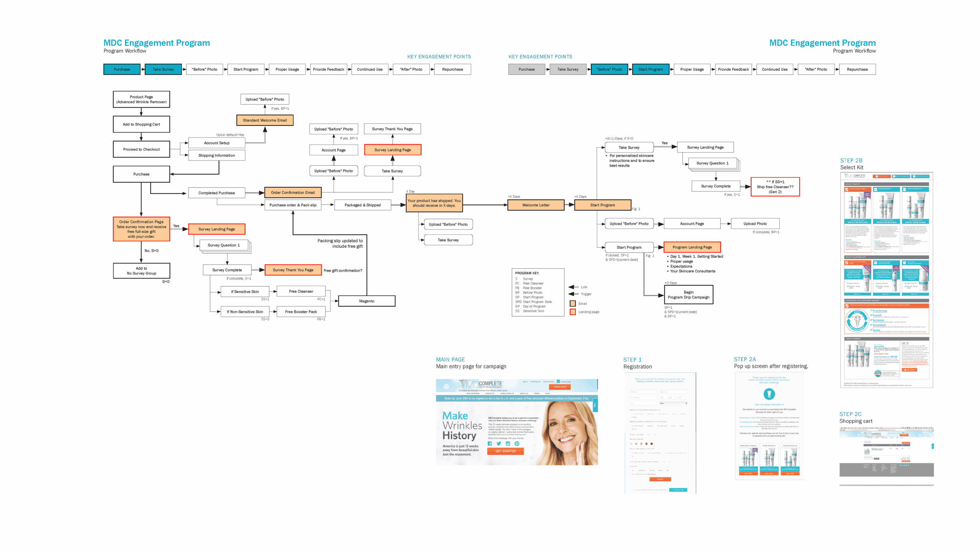Click the Link arrow in legend

point(573,287)
